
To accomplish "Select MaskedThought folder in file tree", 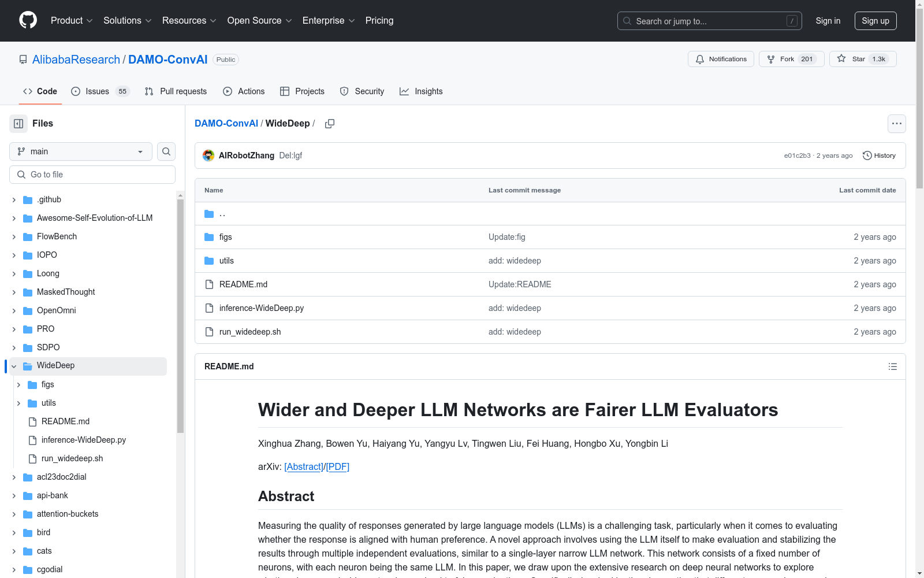I will click(x=66, y=292).
